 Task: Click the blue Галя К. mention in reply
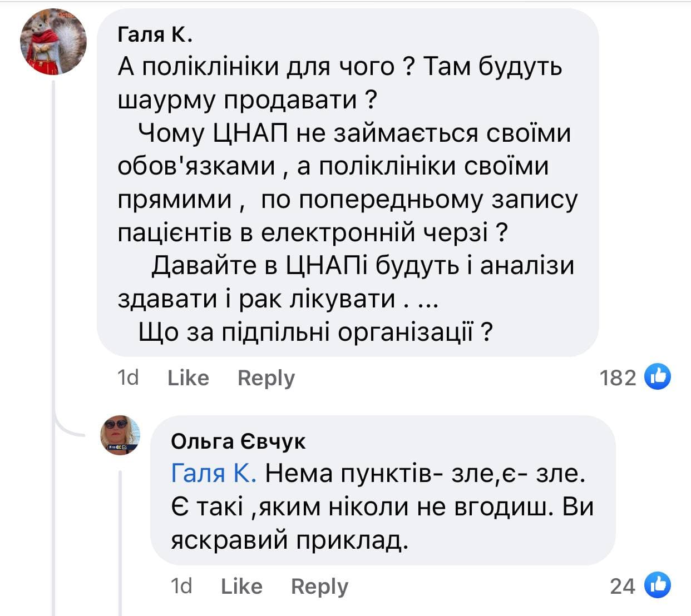[x=213, y=473]
